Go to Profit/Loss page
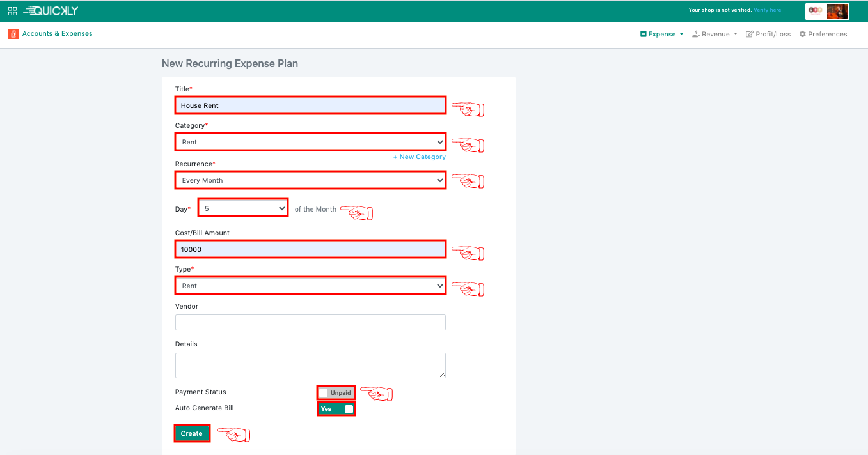Screen dimensions: 868x455 768,35
